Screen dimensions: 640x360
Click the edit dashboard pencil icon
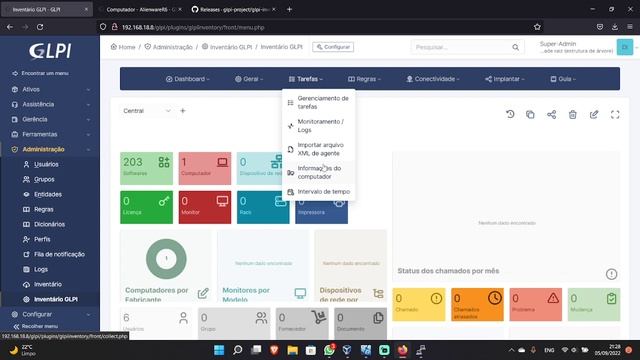click(594, 114)
